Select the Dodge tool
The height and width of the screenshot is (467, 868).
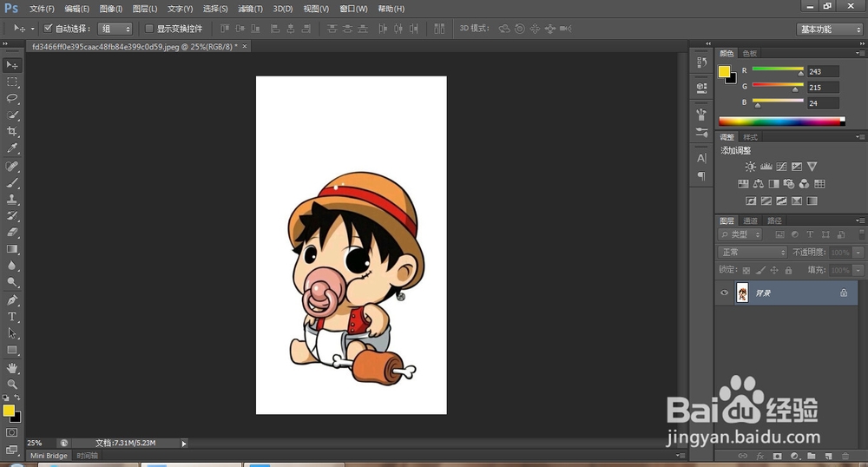point(11,283)
